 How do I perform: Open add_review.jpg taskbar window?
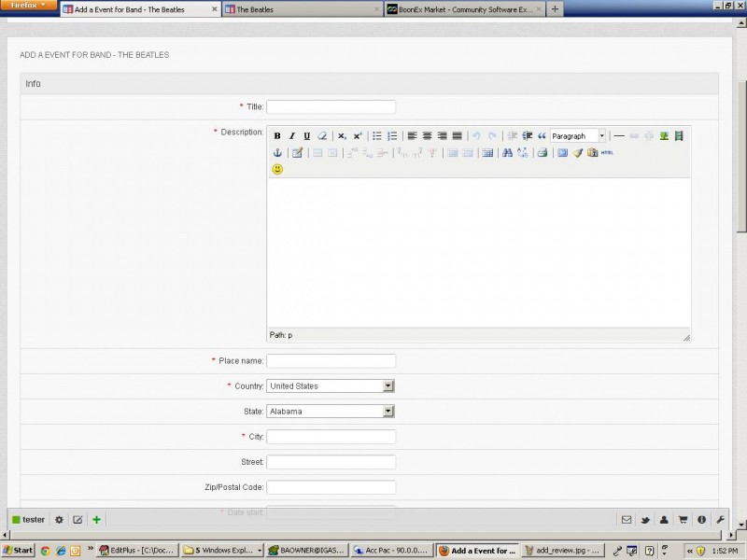point(562,551)
